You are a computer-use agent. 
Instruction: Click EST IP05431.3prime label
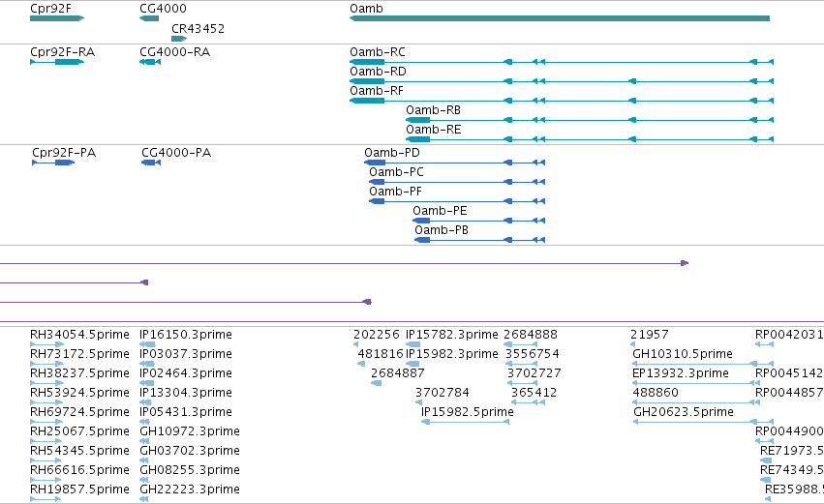(x=186, y=412)
